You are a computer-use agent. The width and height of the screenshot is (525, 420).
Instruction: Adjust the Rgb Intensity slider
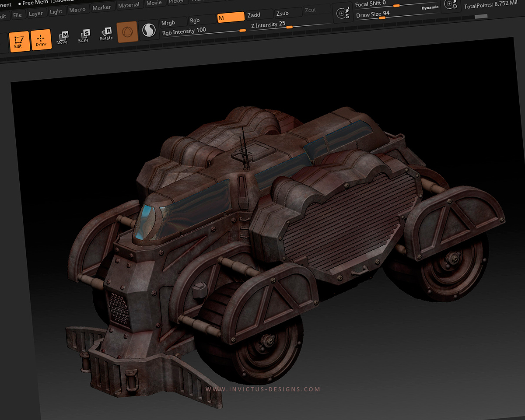(204, 31)
